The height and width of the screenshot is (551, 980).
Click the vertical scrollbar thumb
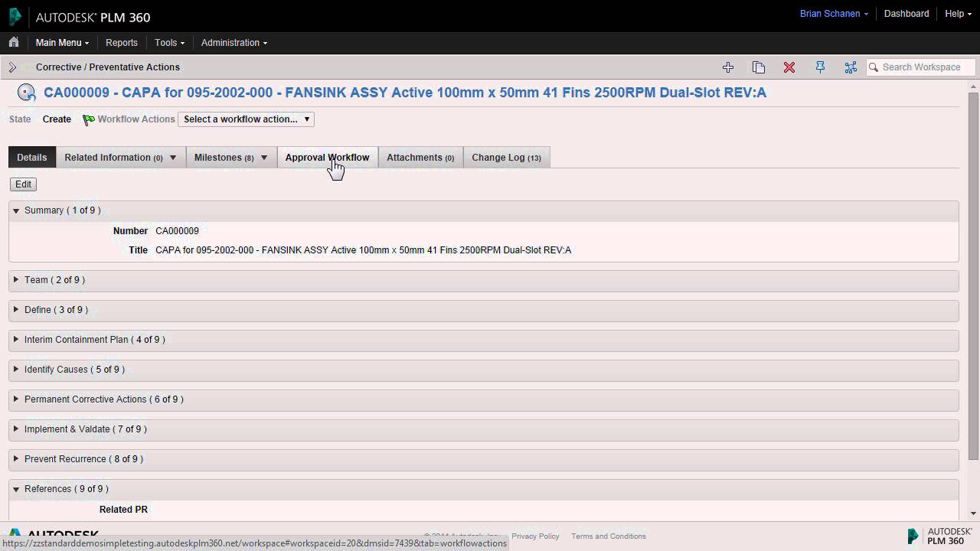click(x=973, y=276)
